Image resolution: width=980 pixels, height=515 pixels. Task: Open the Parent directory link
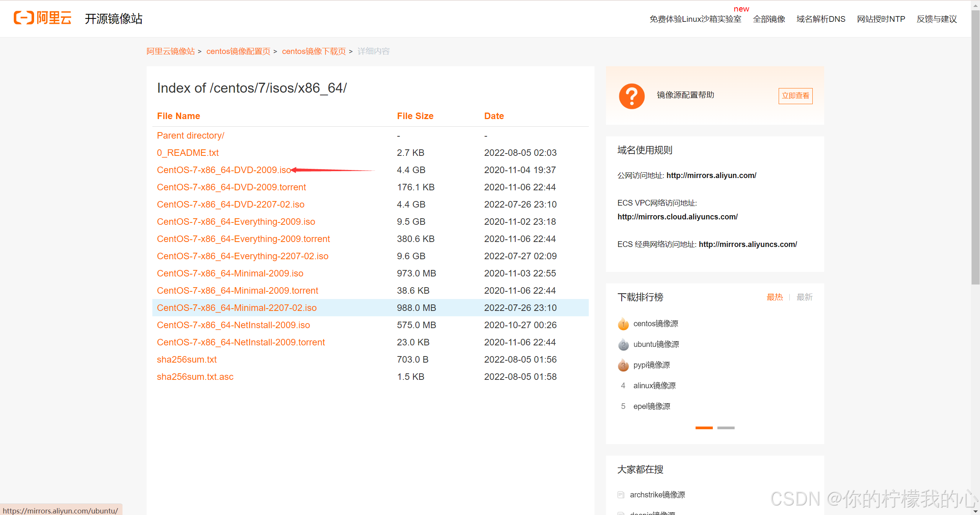coord(190,136)
